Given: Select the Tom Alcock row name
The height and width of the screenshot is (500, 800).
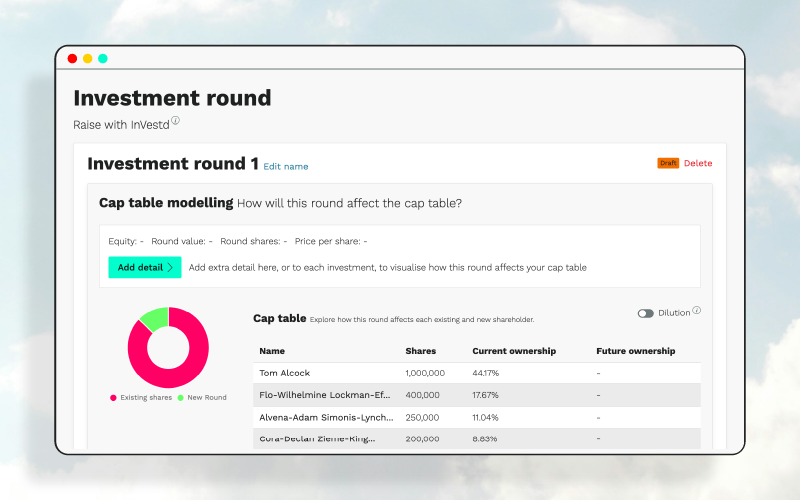Looking at the screenshot, I should [285, 373].
